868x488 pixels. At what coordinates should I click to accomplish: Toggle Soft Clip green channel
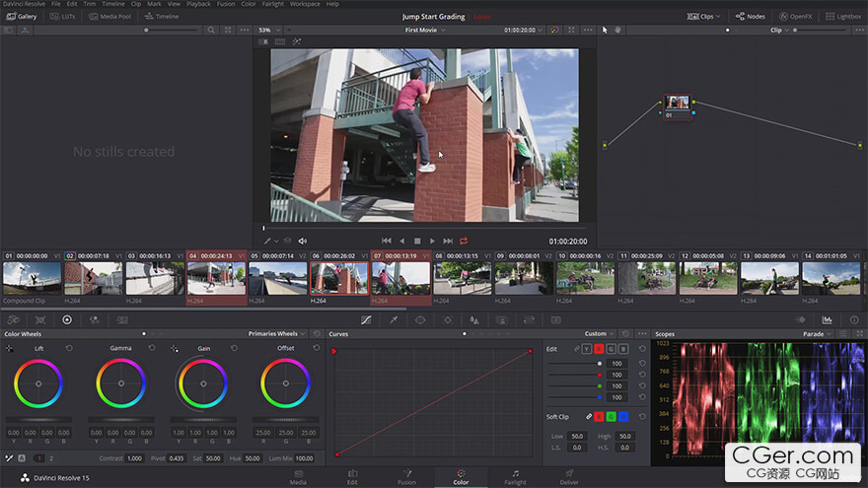[x=612, y=417]
